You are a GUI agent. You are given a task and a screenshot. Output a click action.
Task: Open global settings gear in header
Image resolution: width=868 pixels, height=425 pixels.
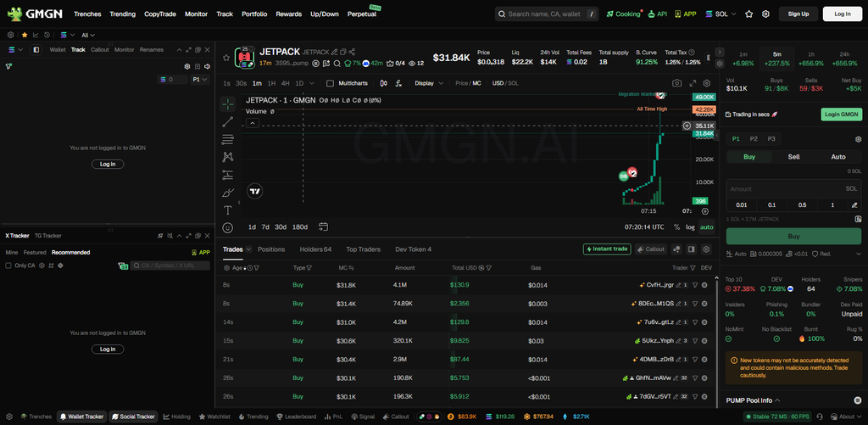click(765, 14)
